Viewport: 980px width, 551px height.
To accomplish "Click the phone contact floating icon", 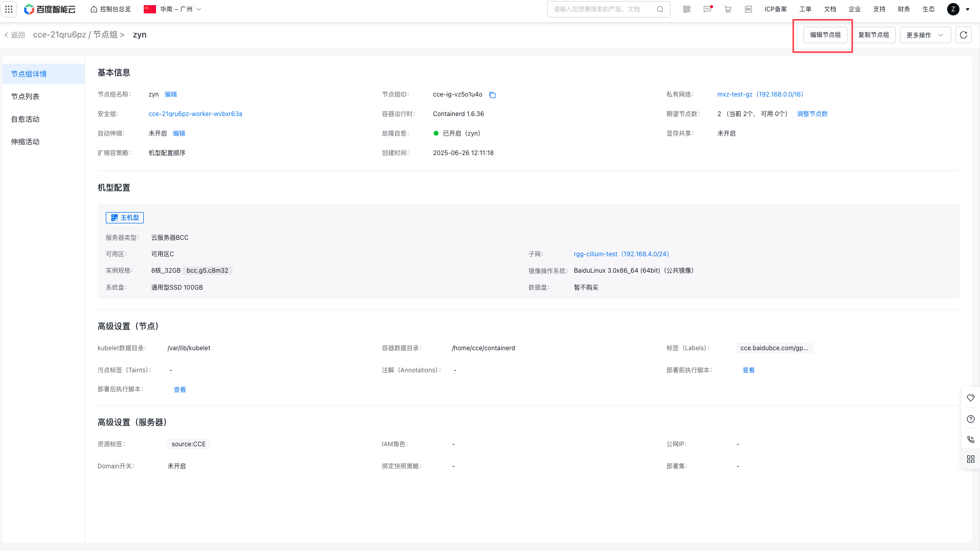I will click(971, 440).
